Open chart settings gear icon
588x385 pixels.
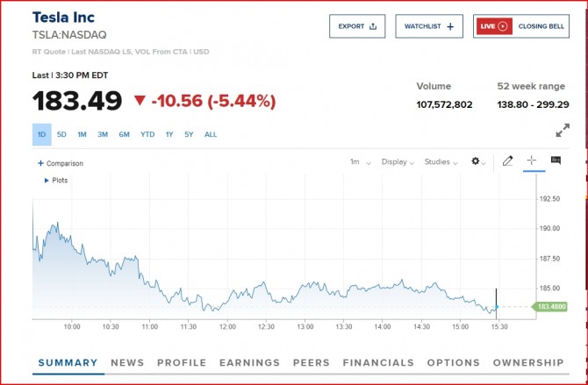(x=476, y=161)
